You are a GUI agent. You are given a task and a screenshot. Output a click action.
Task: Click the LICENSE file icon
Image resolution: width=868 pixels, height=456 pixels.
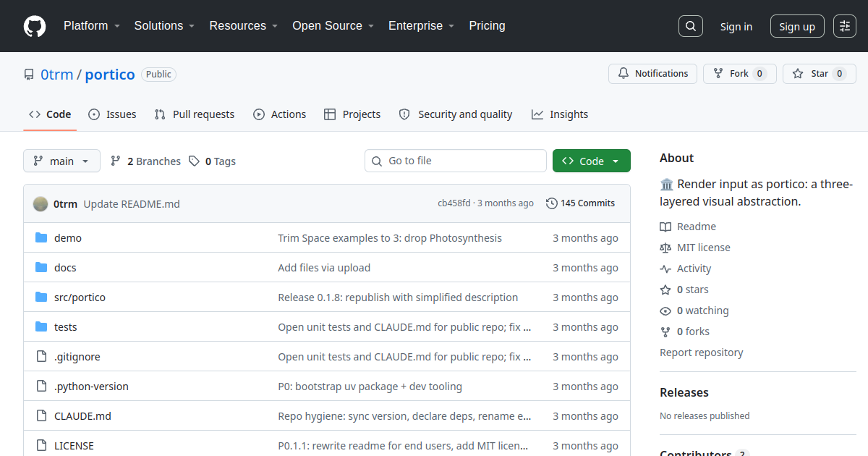41,446
